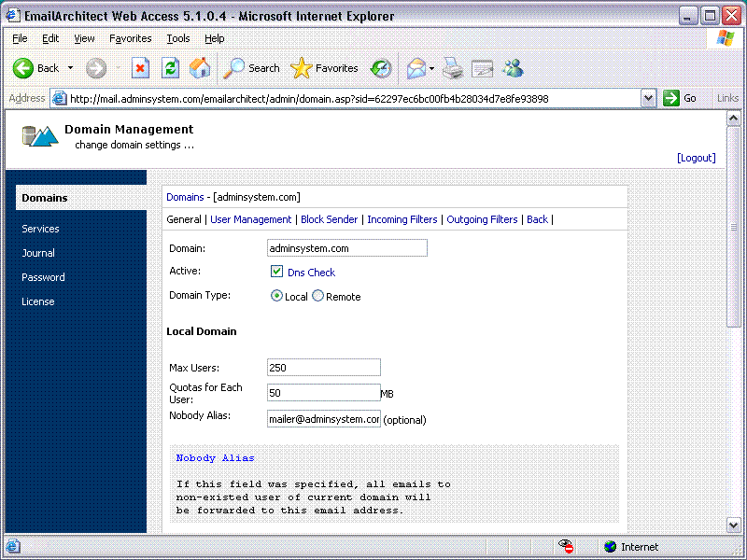Open the Help menu
Viewport: 747px width, 560px height.
click(x=215, y=38)
